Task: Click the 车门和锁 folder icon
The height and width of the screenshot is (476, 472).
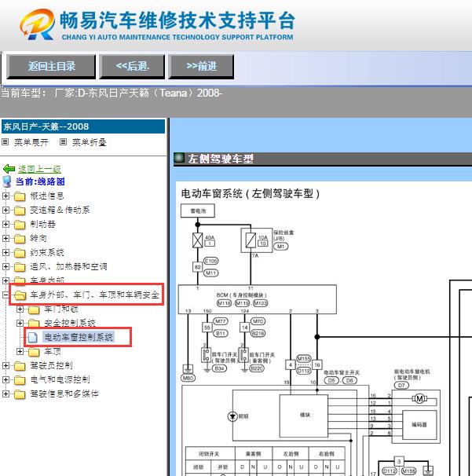Action: pyautogui.click(x=34, y=309)
